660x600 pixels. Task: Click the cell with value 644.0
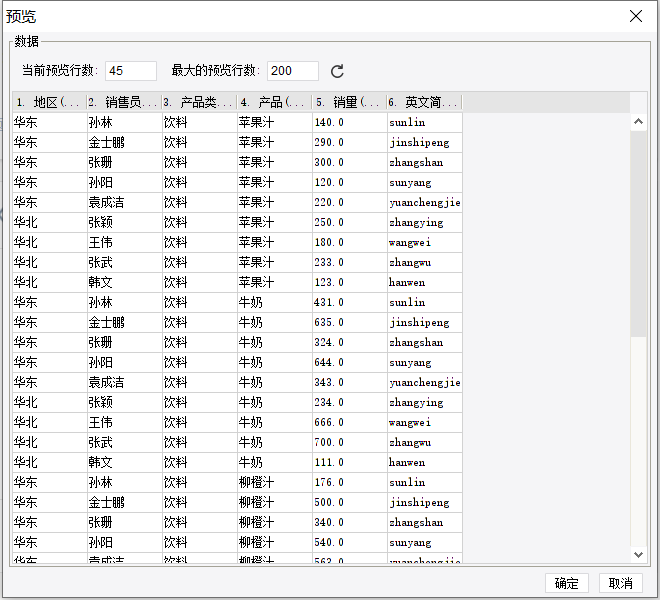349,363
